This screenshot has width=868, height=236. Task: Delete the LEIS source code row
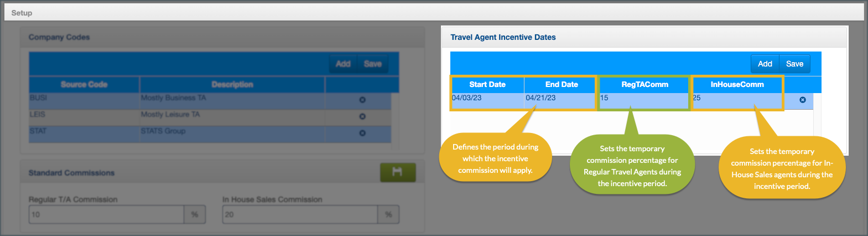click(362, 116)
